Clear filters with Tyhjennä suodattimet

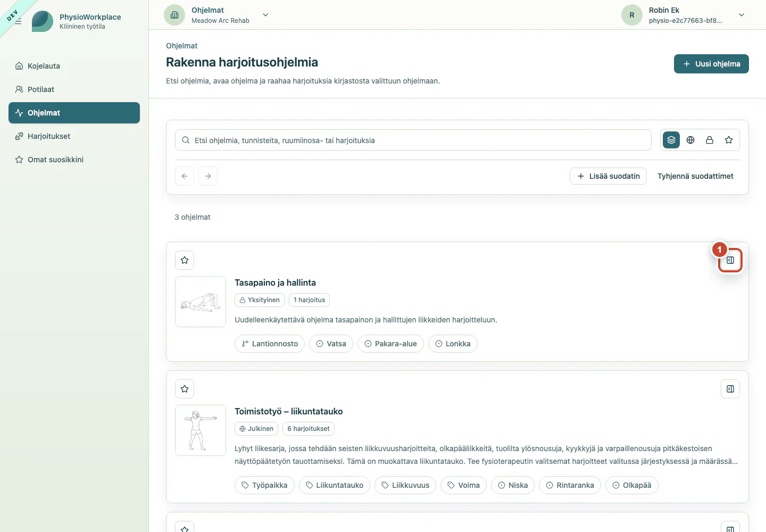[695, 176]
